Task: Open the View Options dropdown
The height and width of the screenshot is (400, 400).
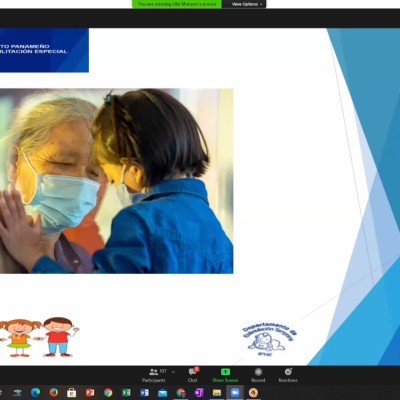Action: tap(246, 4)
